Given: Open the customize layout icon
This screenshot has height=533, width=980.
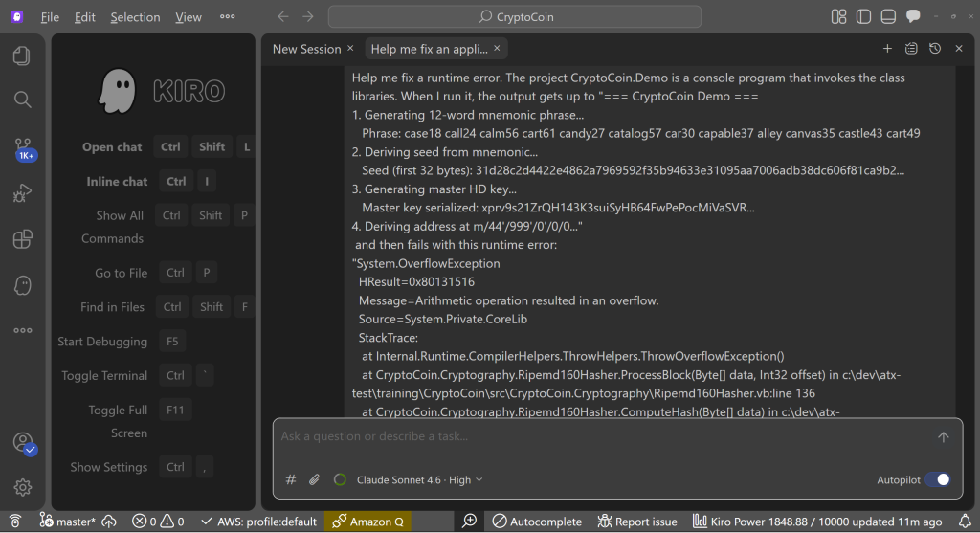Looking at the screenshot, I should [x=838, y=17].
